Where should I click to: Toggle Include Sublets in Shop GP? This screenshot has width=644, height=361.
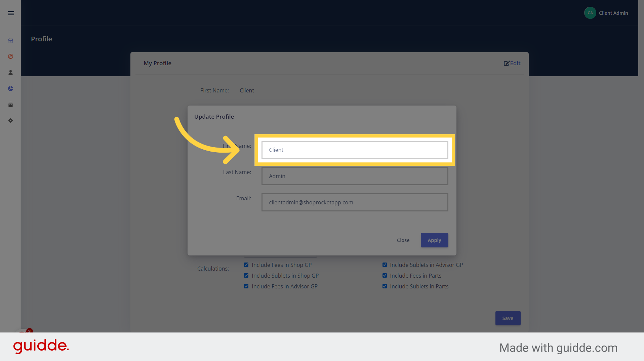(x=246, y=276)
